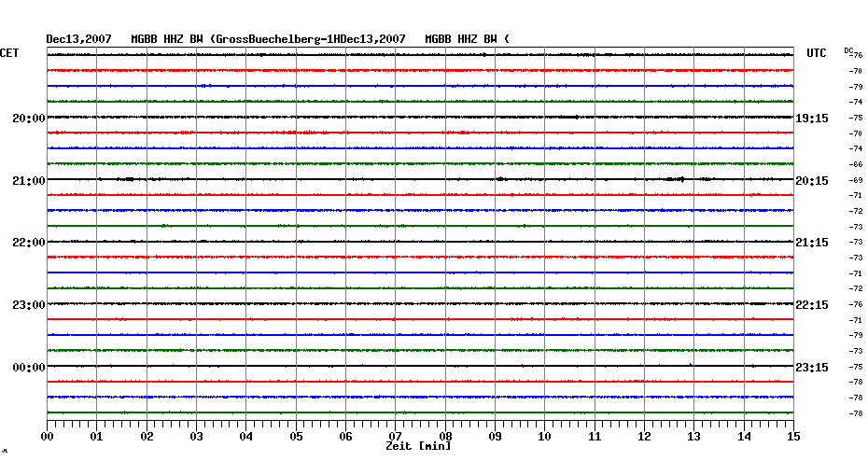868x461 pixels.
Task: Click the 20:15 UTC time label
Action: (812, 181)
